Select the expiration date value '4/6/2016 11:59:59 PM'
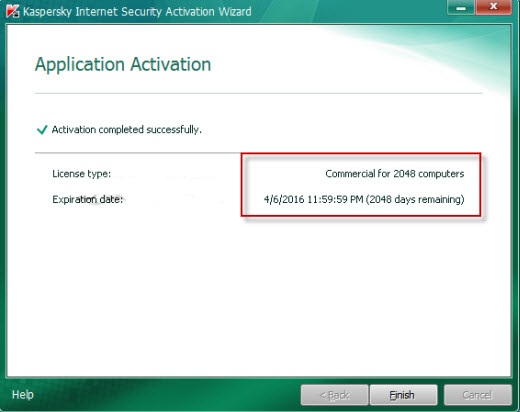Image resolution: width=520 pixels, height=412 pixels. 313,199
